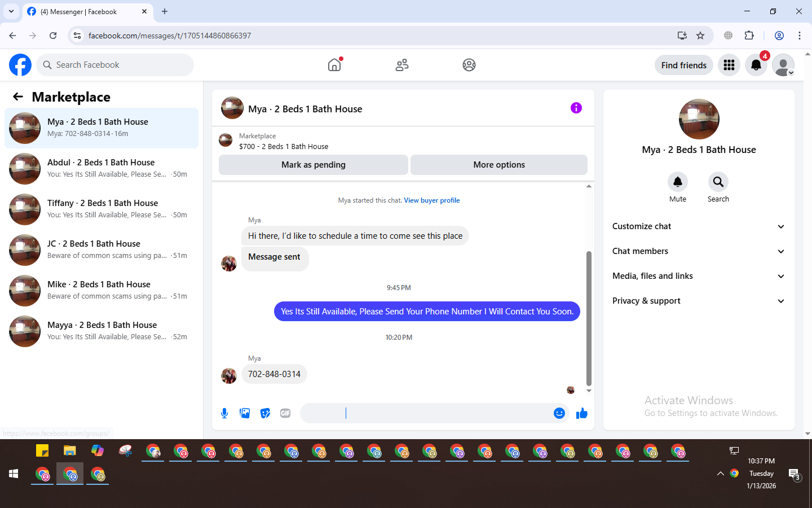The height and width of the screenshot is (508, 812).
Task: Click the chat scrollbar up arrow
Action: pyautogui.click(x=589, y=186)
